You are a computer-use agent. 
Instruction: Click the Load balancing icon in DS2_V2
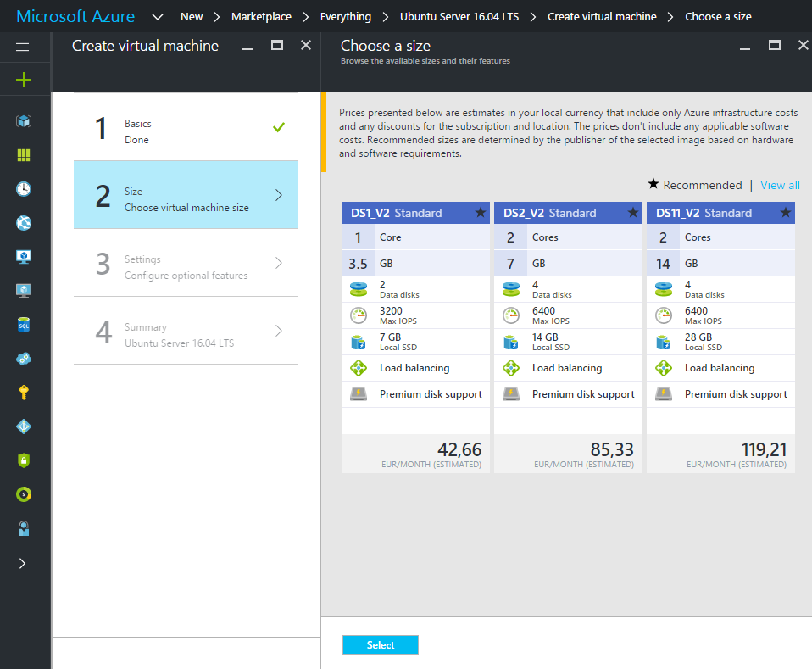point(511,368)
